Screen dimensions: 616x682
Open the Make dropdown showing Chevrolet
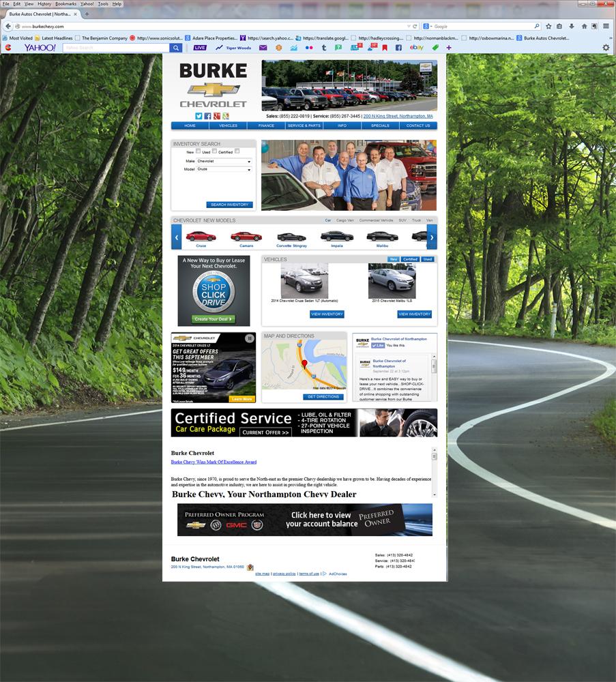224,161
